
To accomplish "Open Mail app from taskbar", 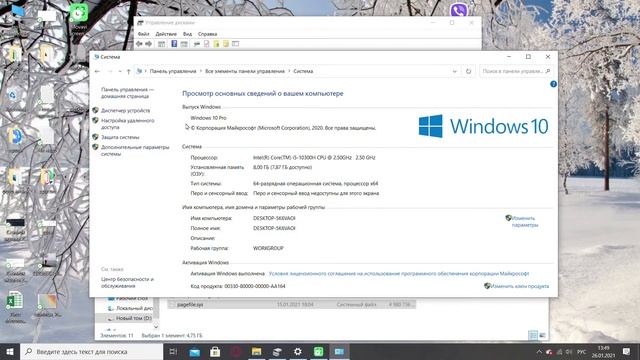I will pos(195,351).
